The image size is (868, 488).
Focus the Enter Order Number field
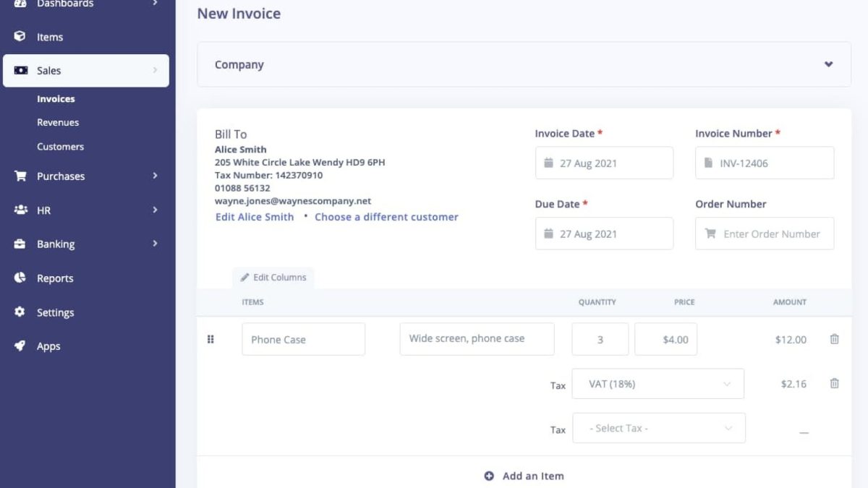coord(765,234)
